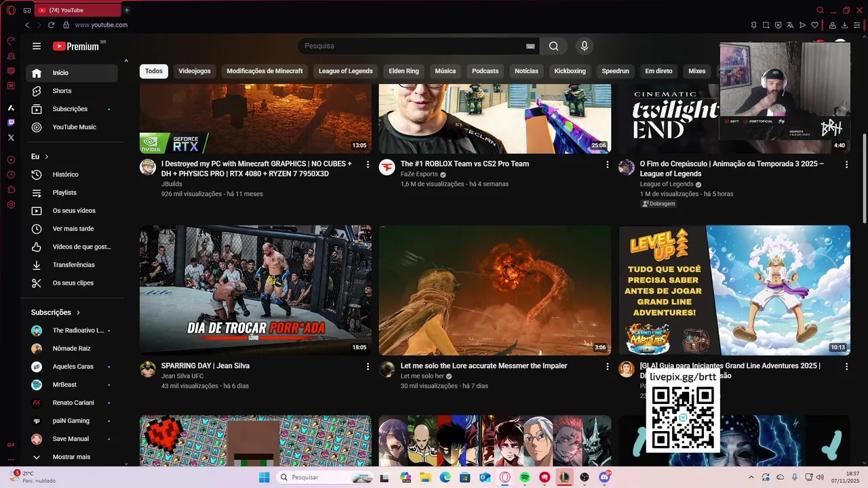868x488 pixels.
Task: Open Opera sidebar settings gear icon
Action: [x=11, y=205]
